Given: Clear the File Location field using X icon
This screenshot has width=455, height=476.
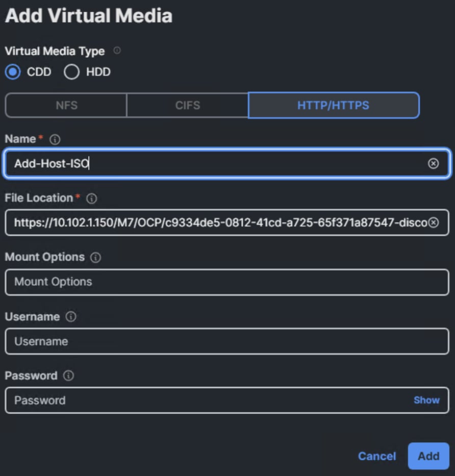Looking at the screenshot, I should coord(434,222).
